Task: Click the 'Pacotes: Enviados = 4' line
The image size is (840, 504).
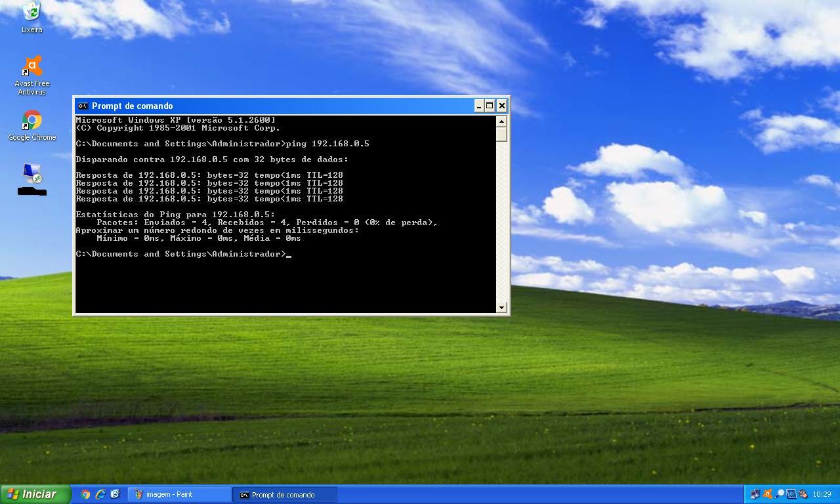Action: pos(267,222)
